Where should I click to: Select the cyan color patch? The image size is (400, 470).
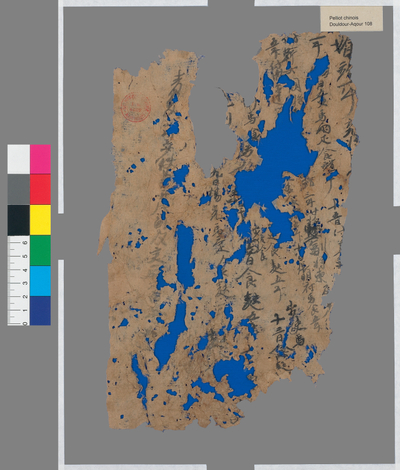[x=40, y=281]
